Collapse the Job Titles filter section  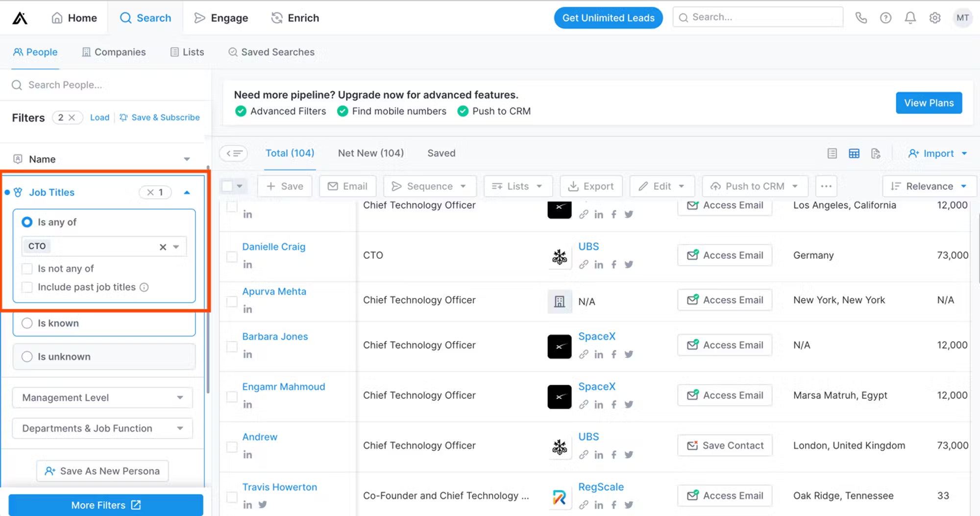point(187,192)
